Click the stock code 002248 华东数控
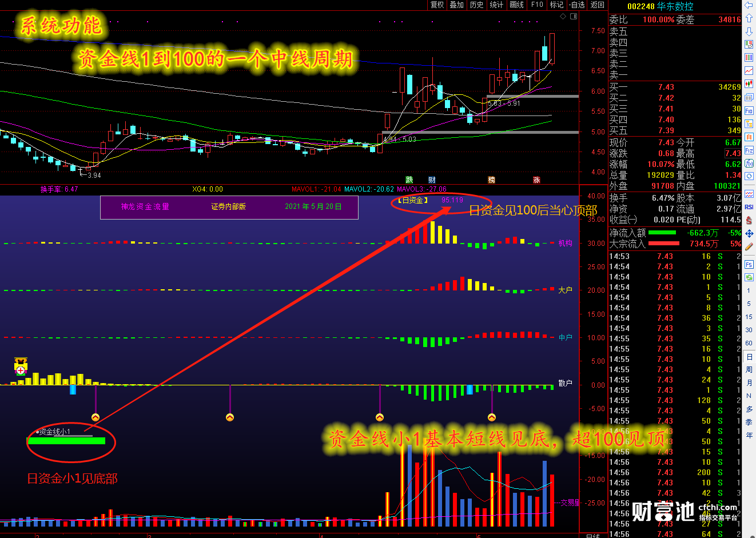This screenshot has width=756, height=538. pyautogui.click(x=660, y=6)
